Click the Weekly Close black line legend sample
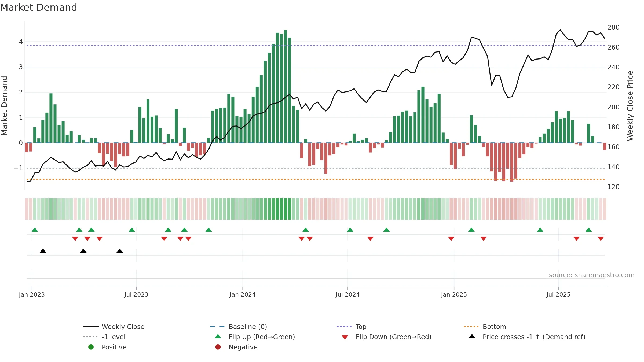 [x=91, y=327]
